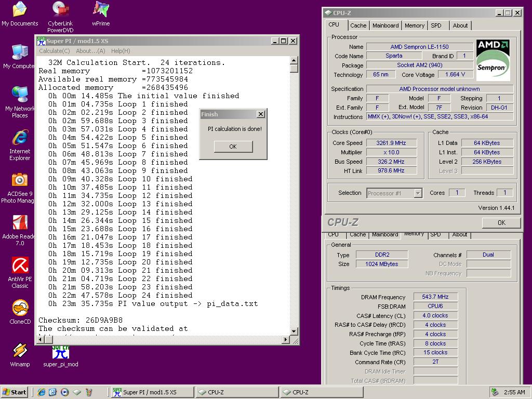This screenshot has height=399, width=532.
Task: Click Super PI horizontal scroll left arrow
Action: pyautogui.click(x=41, y=339)
